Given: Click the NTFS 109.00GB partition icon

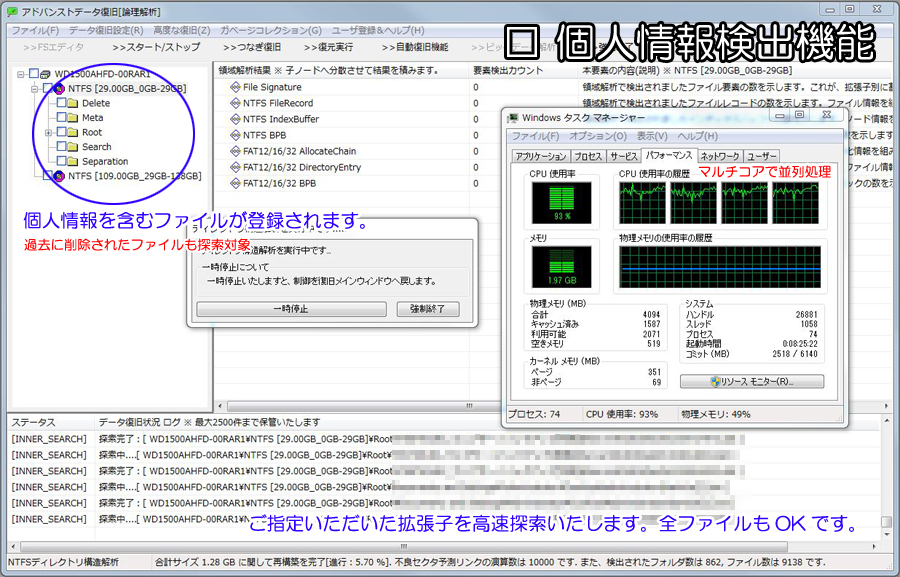Looking at the screenshot, I should click(x=59, y=176).
